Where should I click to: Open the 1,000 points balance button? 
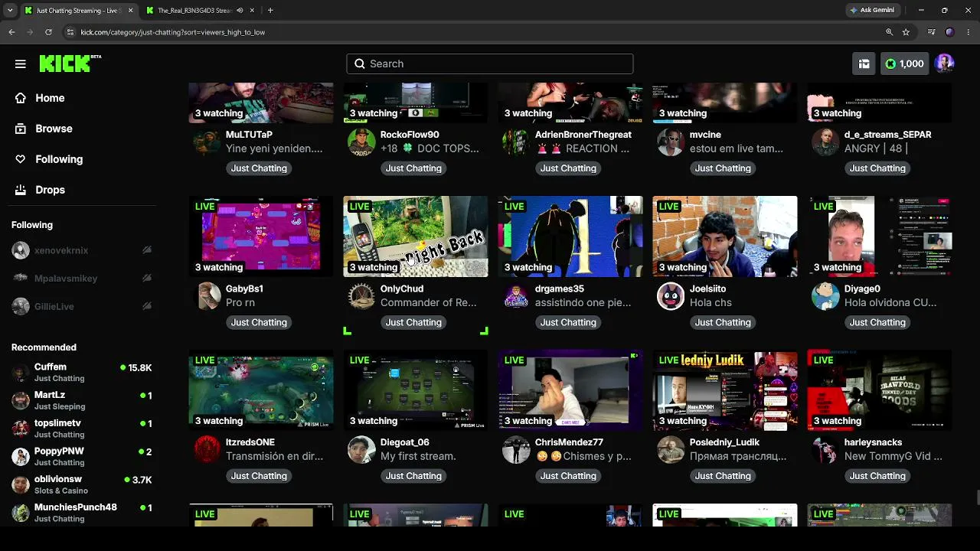tap(904, 64)
